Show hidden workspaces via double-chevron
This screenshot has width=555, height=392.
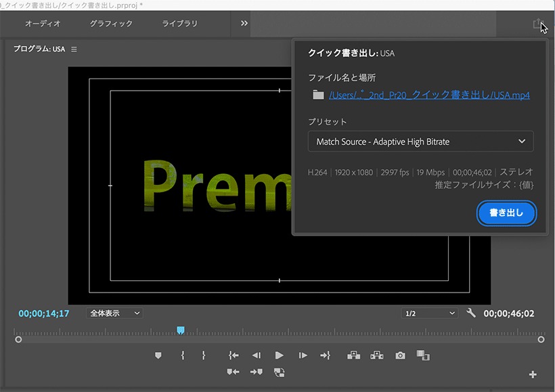(244, 24)
